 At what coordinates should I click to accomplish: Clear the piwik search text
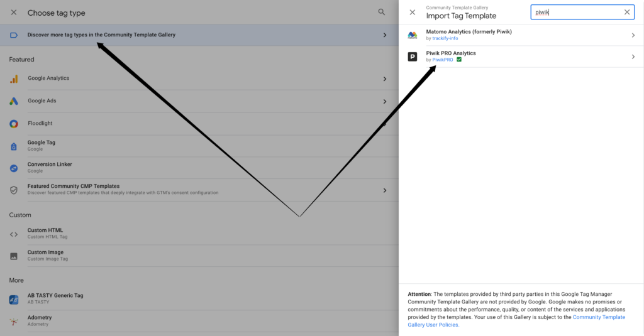pyautogui.click(x=627, y=12)
